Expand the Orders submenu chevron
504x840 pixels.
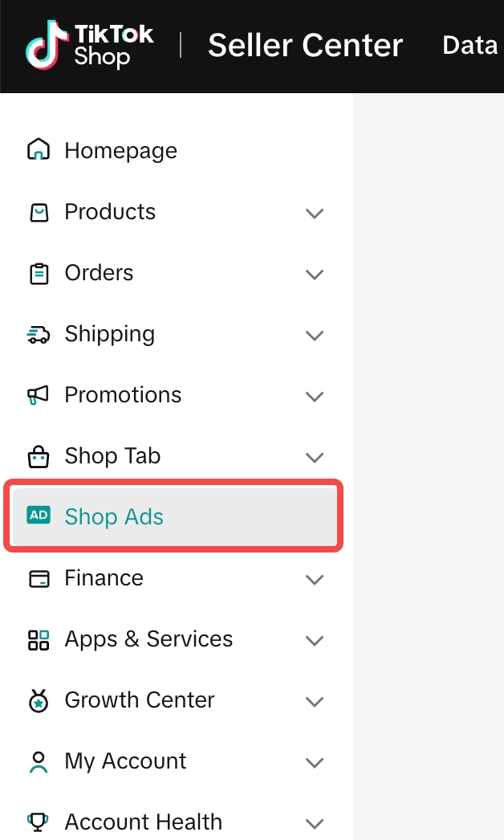tap(315, 274)
